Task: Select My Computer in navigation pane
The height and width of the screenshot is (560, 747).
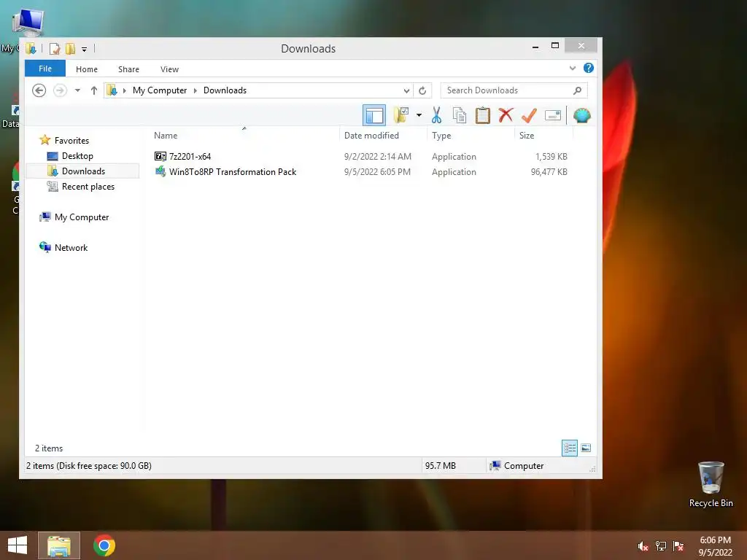Action: tap(82, 217)
